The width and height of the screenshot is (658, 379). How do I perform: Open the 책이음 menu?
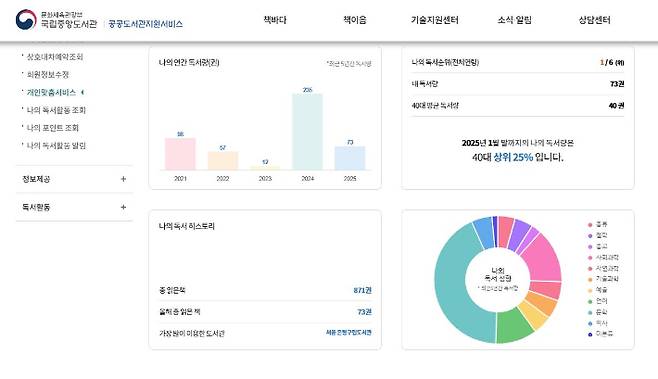(355, 20)
